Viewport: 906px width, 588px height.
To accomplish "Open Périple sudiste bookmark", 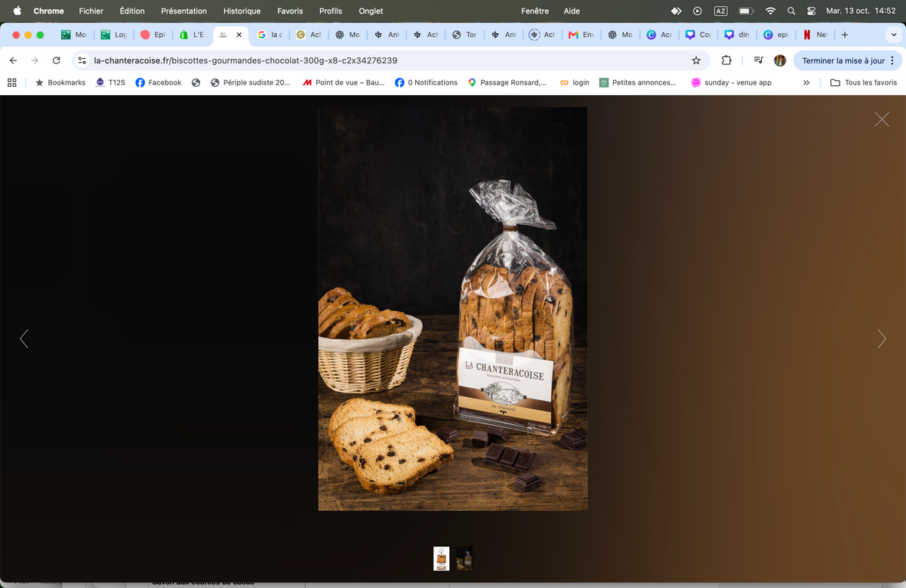I will click(250, 82).
